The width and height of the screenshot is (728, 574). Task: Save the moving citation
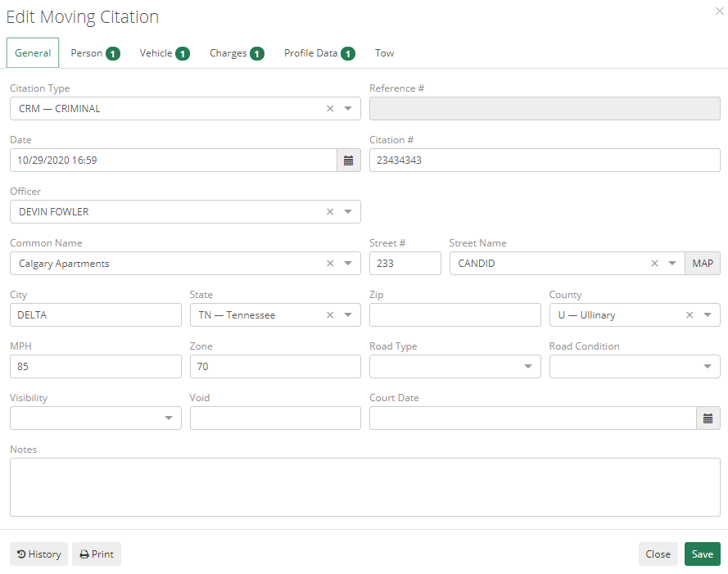click(703, 554)
